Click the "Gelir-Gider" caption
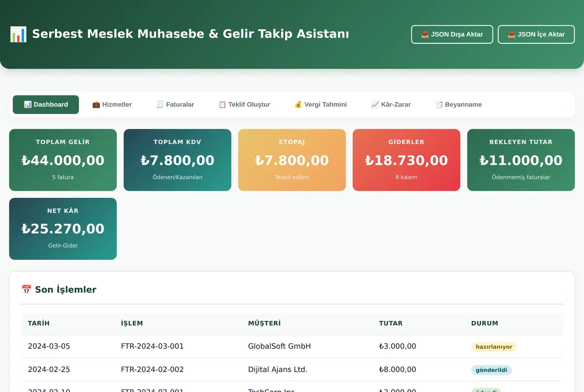The image size is (584, 392). (x=63, y=246)
